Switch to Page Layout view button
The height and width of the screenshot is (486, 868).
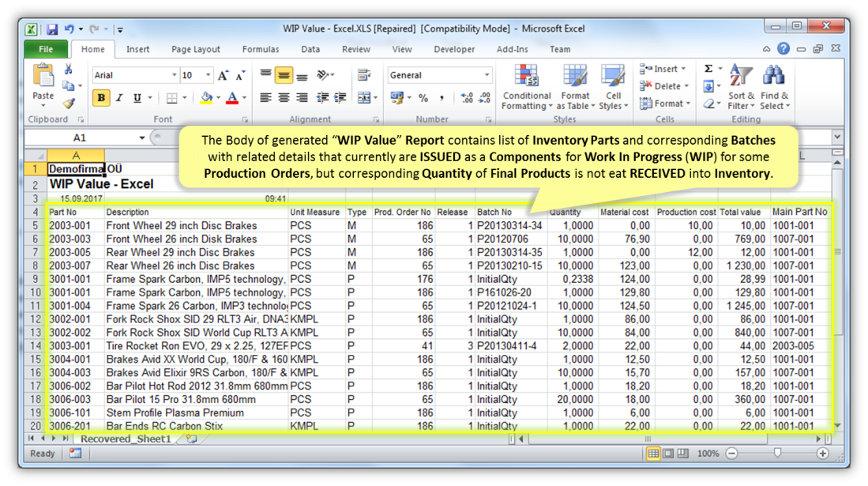pyautogui.click(x=668, y=454)
